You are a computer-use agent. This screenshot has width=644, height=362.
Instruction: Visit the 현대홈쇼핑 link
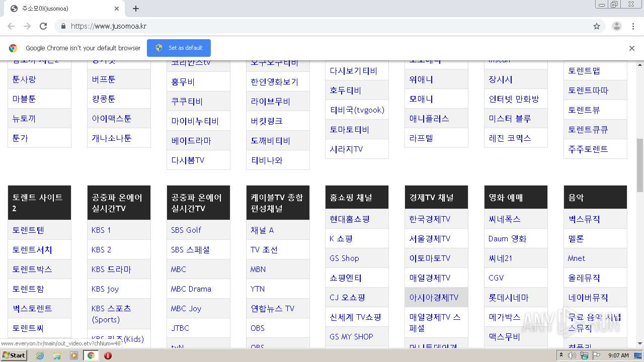coord(350,219)
